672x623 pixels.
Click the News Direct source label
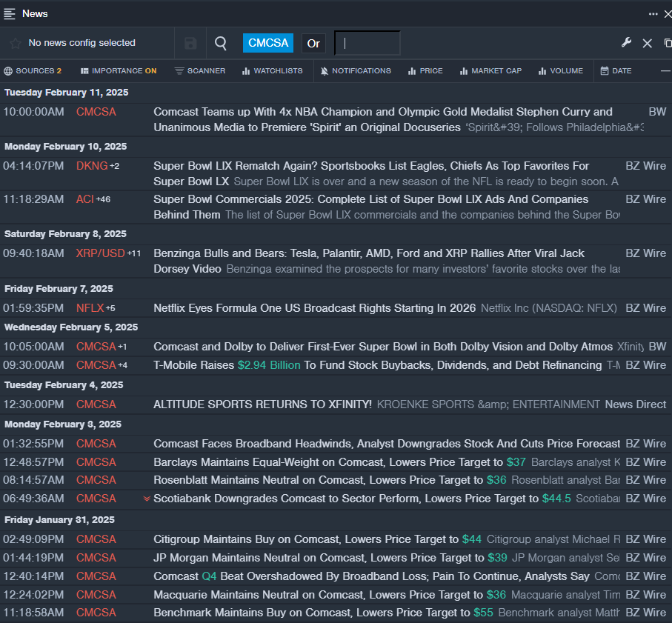point(636,404)
